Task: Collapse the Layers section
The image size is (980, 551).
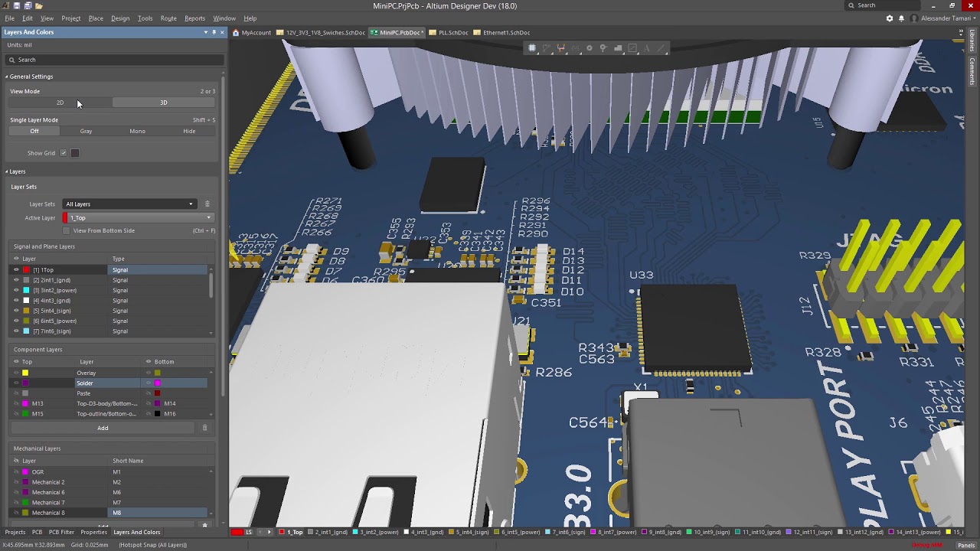Action: (7, 171)
